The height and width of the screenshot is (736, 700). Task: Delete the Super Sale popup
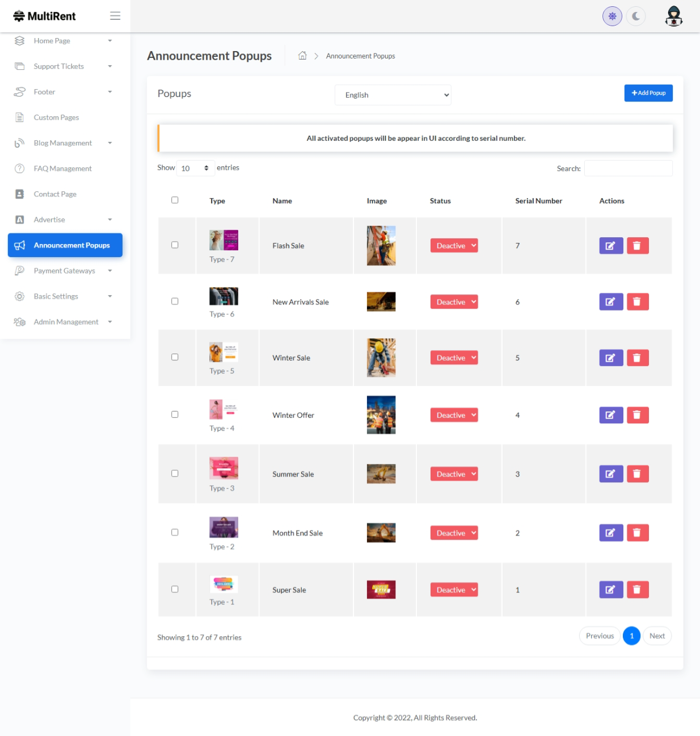637,590
